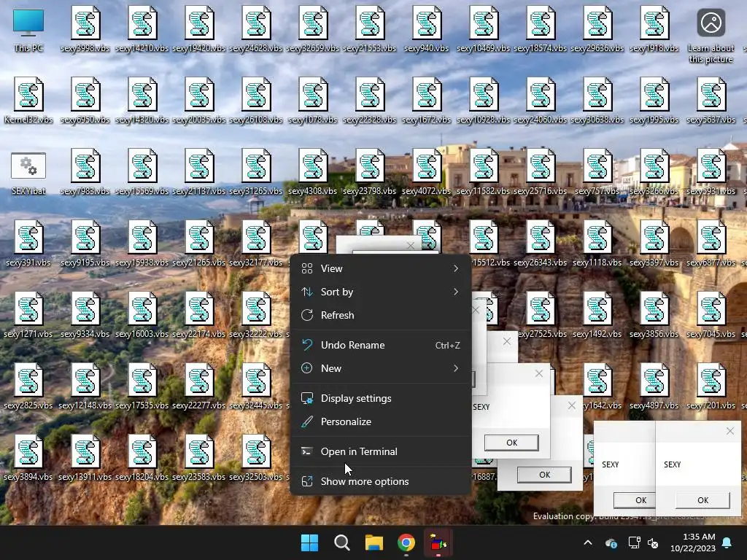Image resolution: width=747 pixels, height=560 pixels.
Task: Select the sexy1078.vbs file
Action: pyautogui.click(x=312, y=101)
